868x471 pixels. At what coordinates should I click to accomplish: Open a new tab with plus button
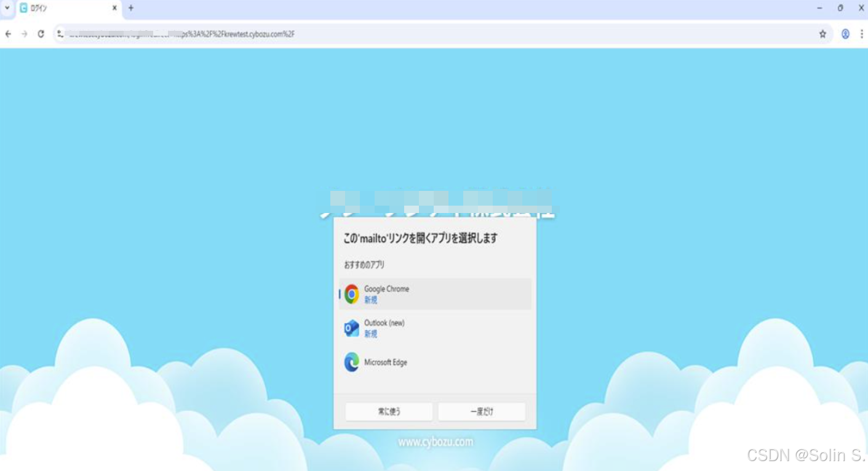click(x=130, y=8)
